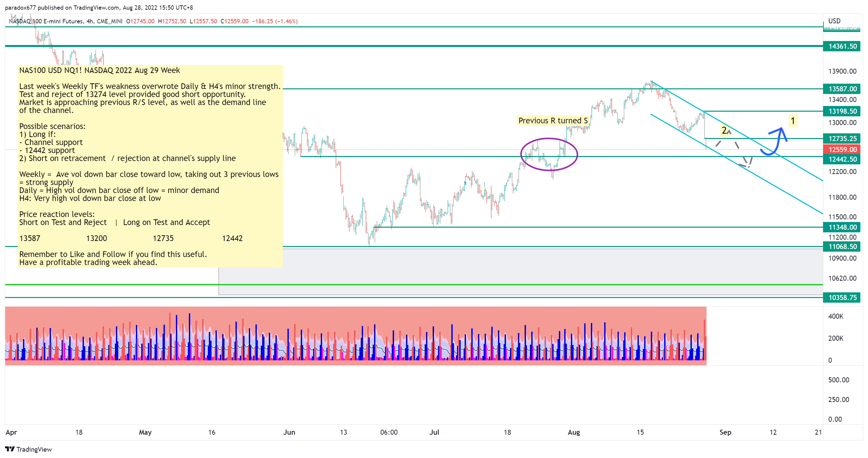Screen dimensions: 868x458
Task: Click the 13587.00 price level label
Action: 842,89
